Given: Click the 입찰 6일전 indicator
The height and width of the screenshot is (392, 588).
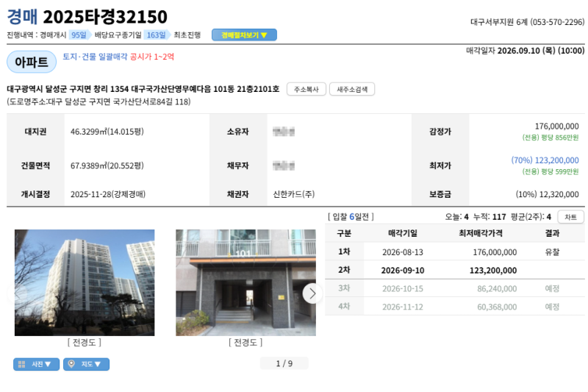Looking at the screenshot, I should click(x=351, y=217).
